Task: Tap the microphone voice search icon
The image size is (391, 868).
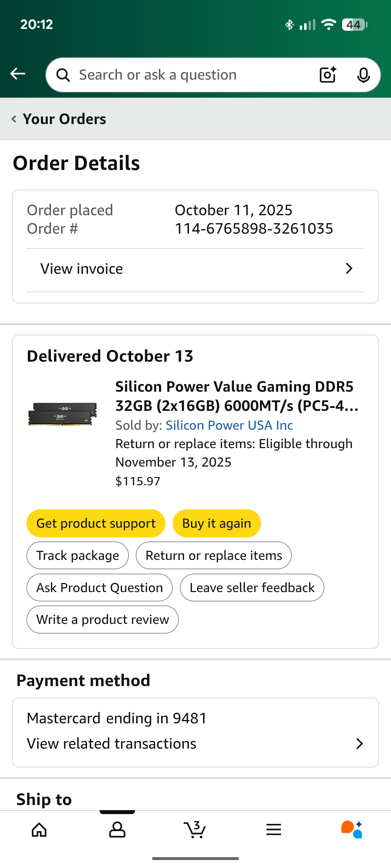Action: (363, 75)
